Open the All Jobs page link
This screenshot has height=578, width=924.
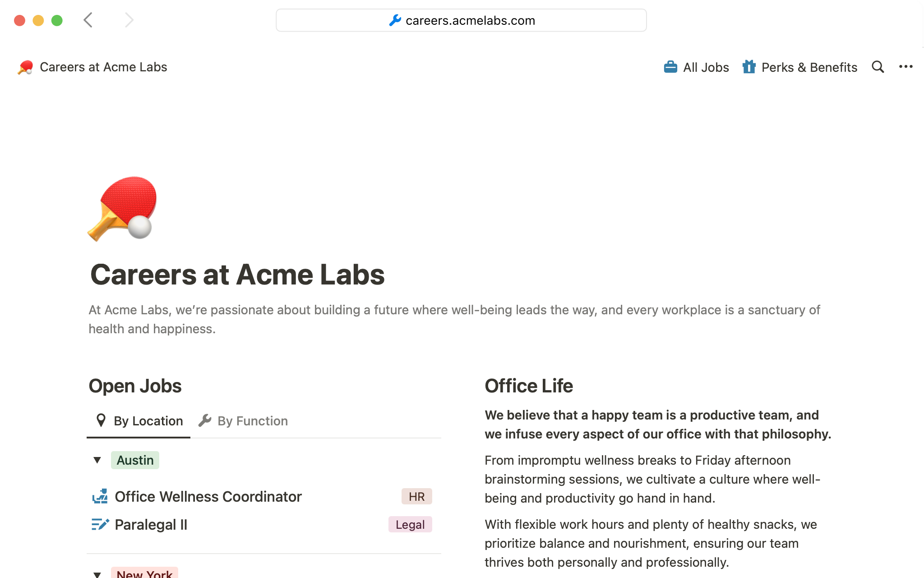706,67
